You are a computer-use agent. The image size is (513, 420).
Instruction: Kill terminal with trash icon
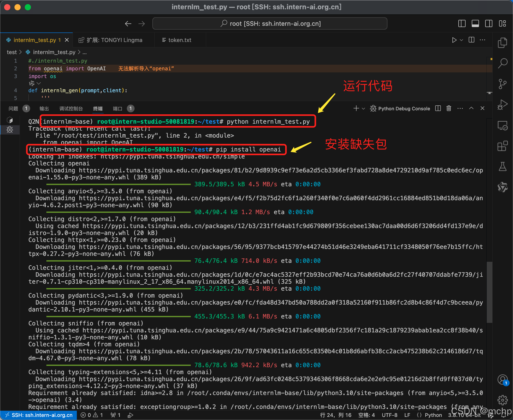pyautogui.click(x=449, y=108)
